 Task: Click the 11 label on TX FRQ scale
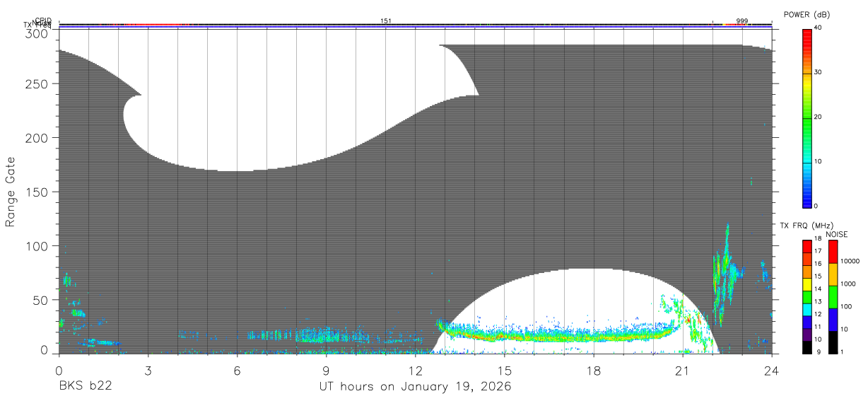[x=819, y=327]
